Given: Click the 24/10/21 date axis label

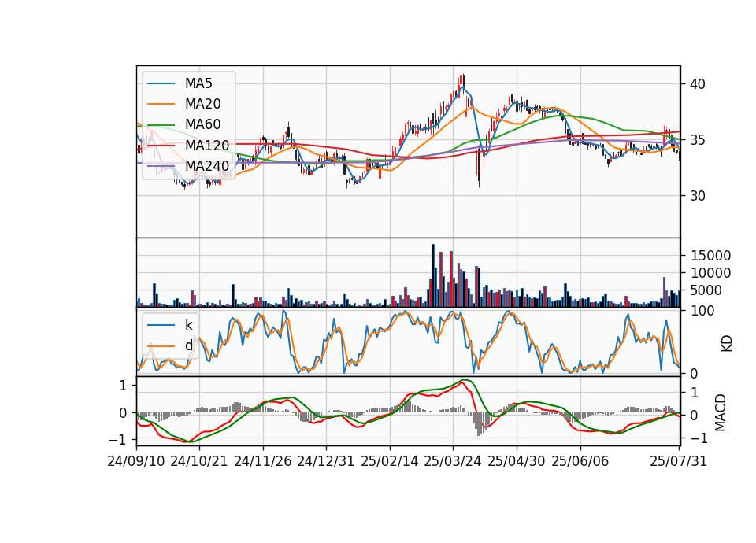Looking at the screenshot, I should (x=199, y=461).
